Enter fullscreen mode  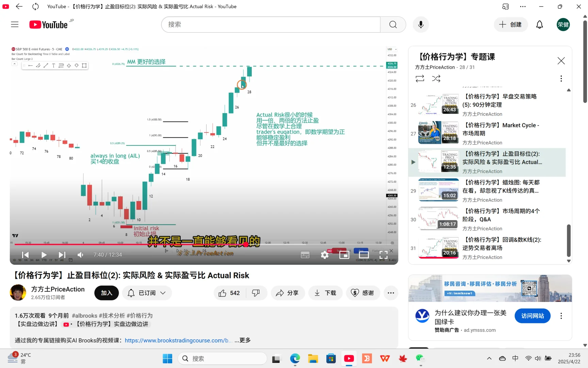point(383,255)
